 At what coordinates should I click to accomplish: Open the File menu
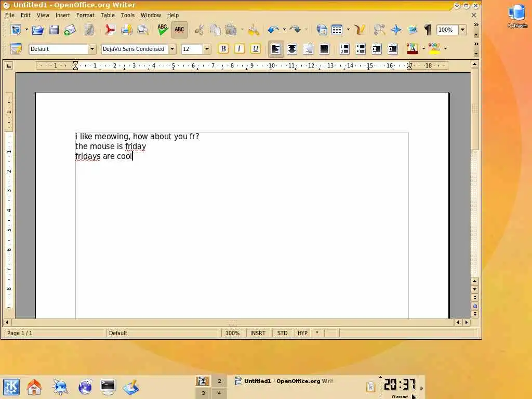coord(10,15)
